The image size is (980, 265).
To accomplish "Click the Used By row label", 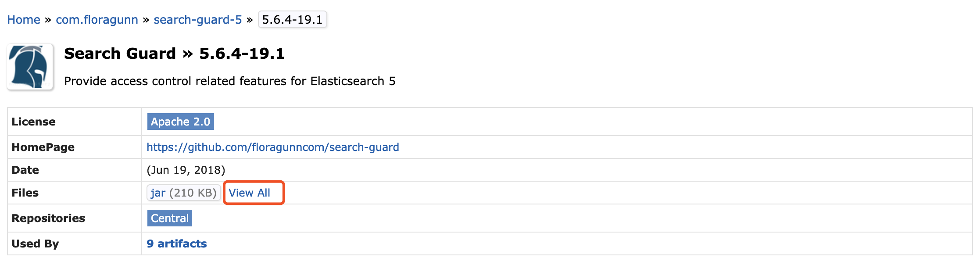I will click(36, 244).
